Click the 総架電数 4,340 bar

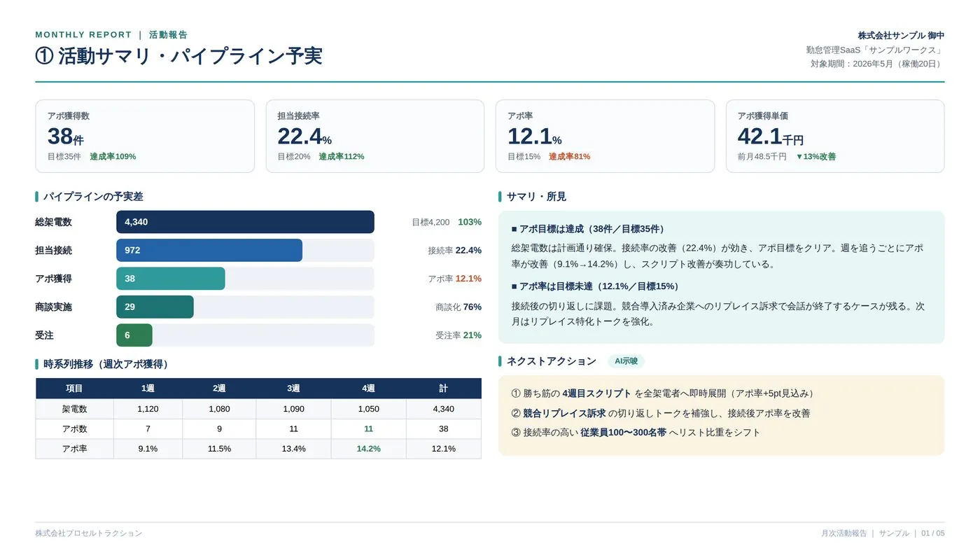click(245, 222)
